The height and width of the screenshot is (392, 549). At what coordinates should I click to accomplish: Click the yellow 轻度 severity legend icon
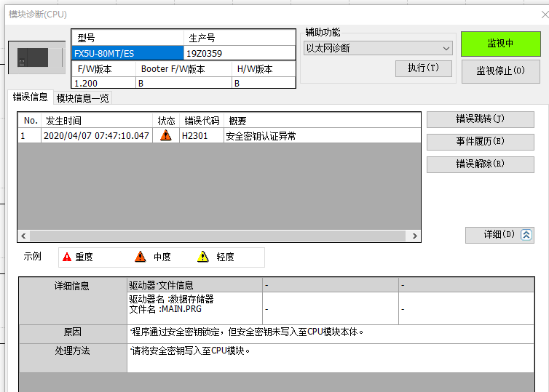point(203,257)
